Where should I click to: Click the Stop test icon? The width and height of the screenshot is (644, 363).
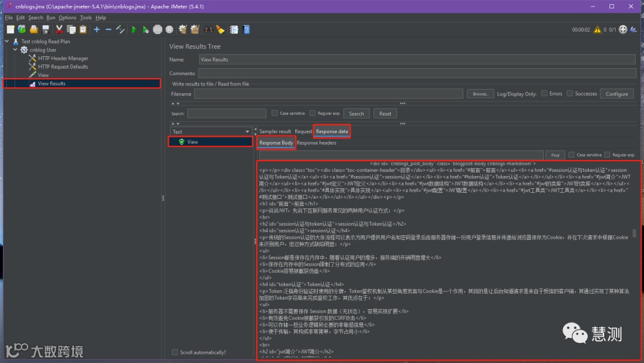tap(157, 29)
